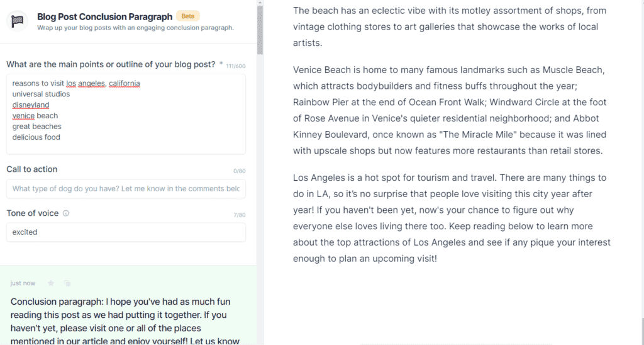This screenshot has width=644, height=345.
Task: Click the just now timestamp on the output
Action: (23, 283)
